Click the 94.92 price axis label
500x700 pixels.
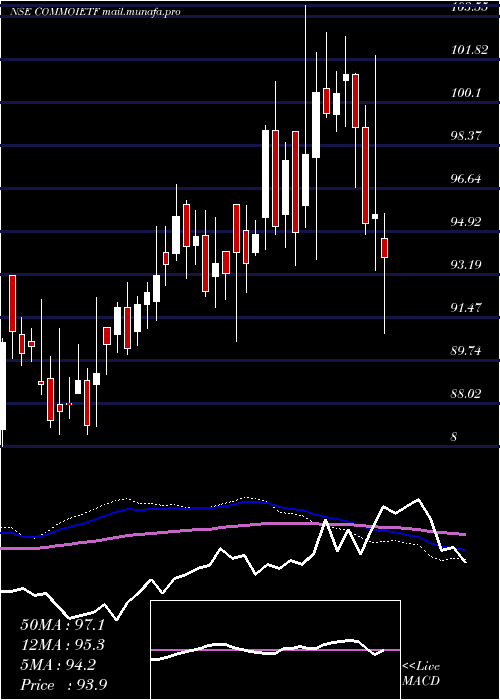click(467, 222)
